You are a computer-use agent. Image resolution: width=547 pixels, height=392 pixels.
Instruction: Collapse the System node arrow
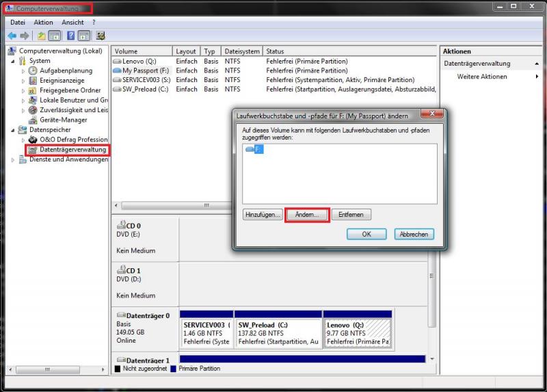coord(13,61)
